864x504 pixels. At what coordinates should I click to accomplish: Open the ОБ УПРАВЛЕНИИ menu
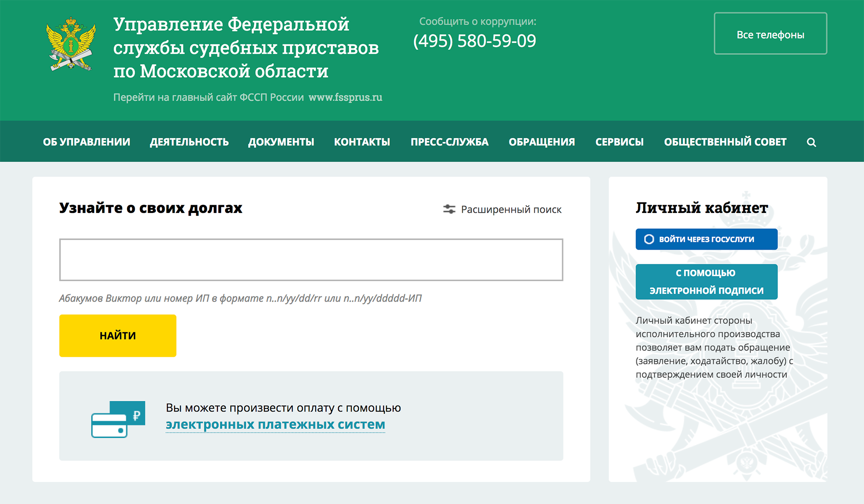tap(86, 142)
